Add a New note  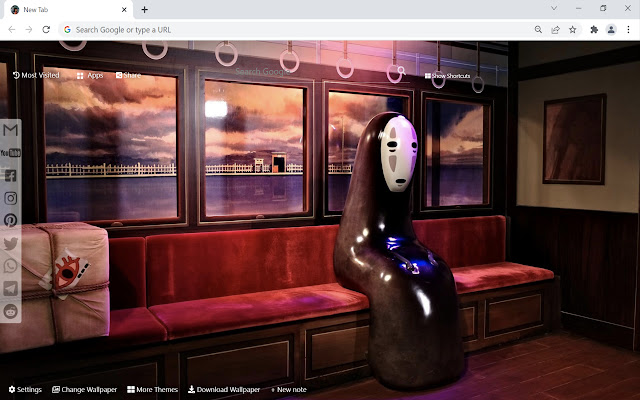[289, 389]
